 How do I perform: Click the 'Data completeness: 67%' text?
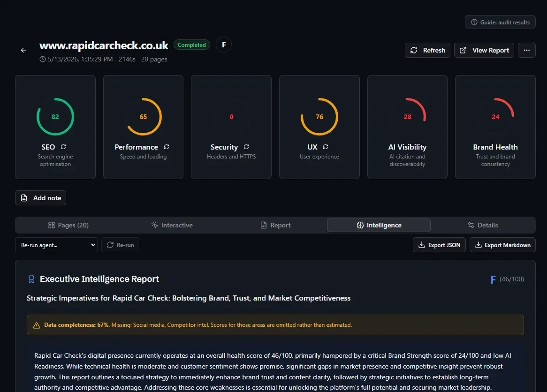(x=77, y=325)
